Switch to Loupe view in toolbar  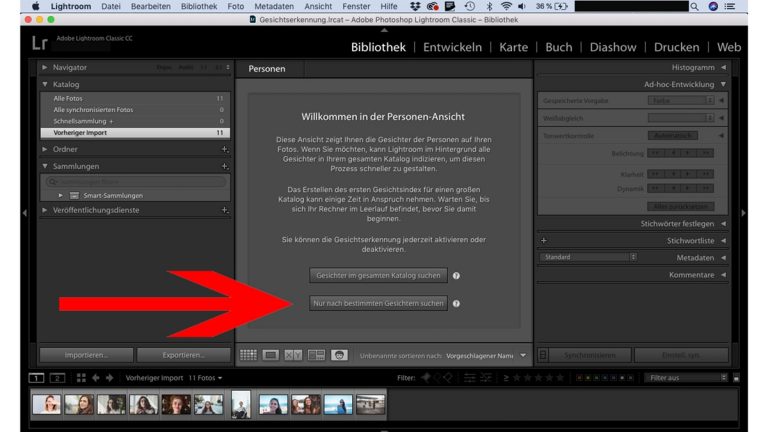click(271, 355)
